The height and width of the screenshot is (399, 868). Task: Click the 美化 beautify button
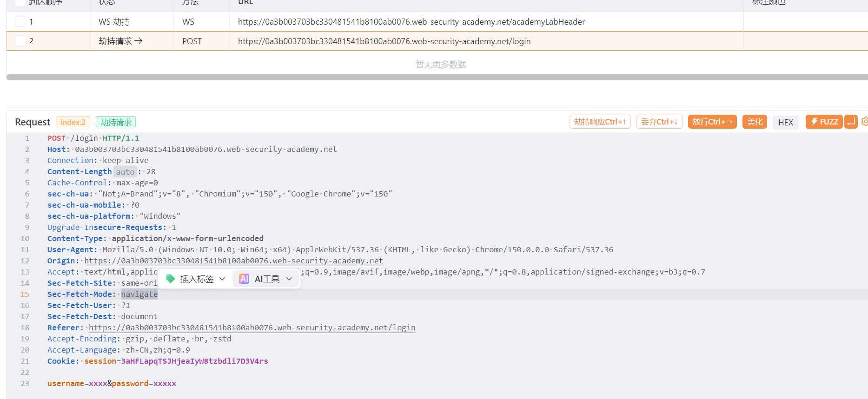(755, 122)
